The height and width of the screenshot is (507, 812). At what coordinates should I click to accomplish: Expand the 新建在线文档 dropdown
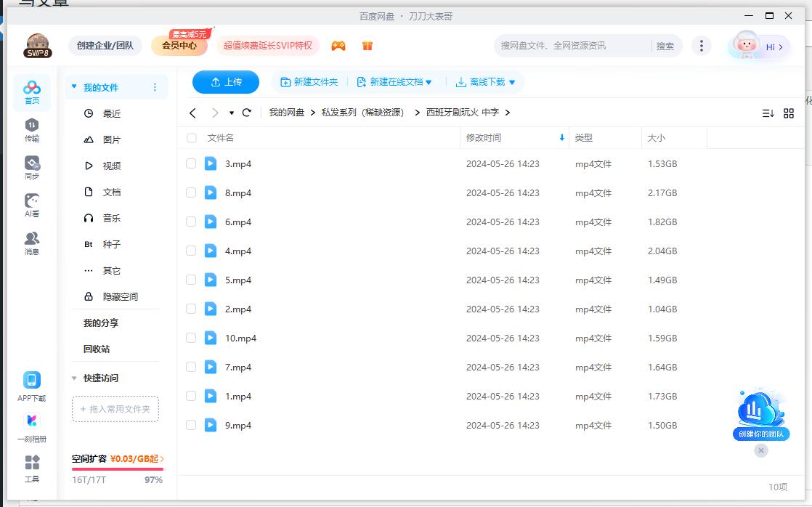point(394,82)
